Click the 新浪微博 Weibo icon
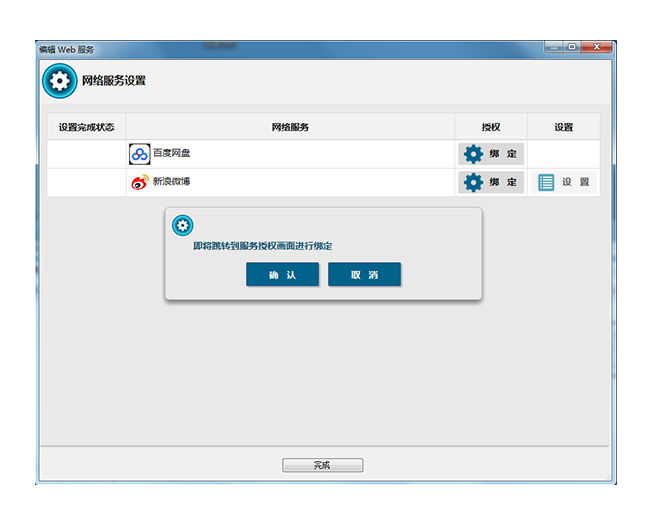The image size is (652, 525). tap(140, 182)
